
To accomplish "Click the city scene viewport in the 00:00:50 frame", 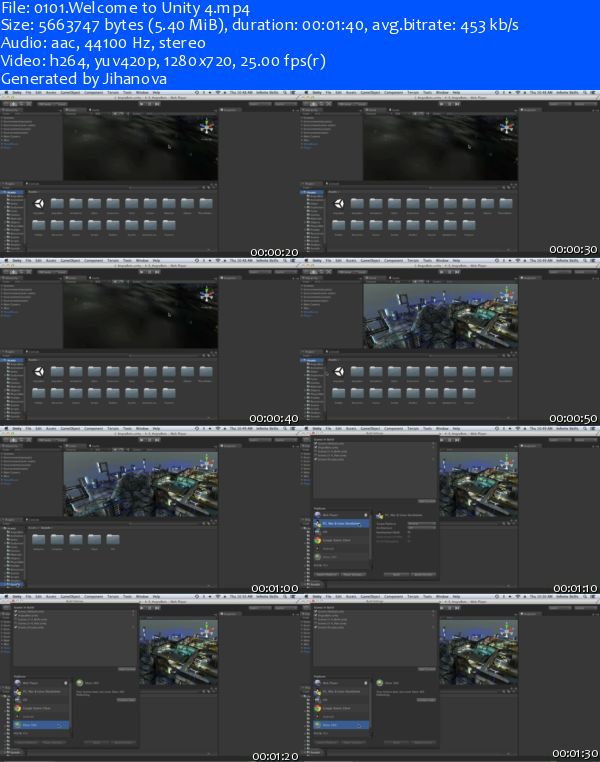I will (x=440, y=316).
